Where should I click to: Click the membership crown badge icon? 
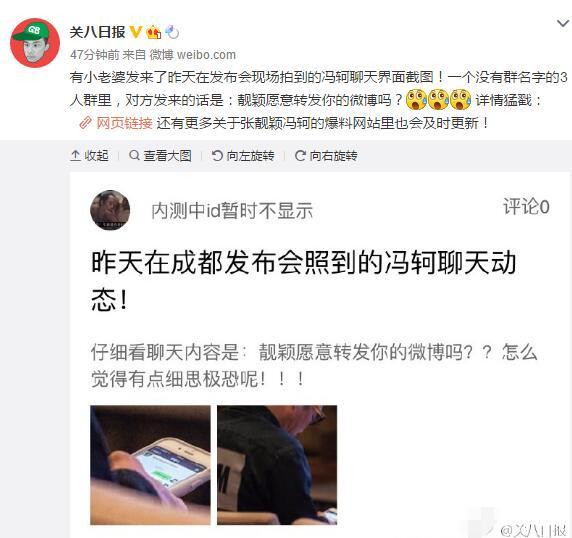coord(154,33)
